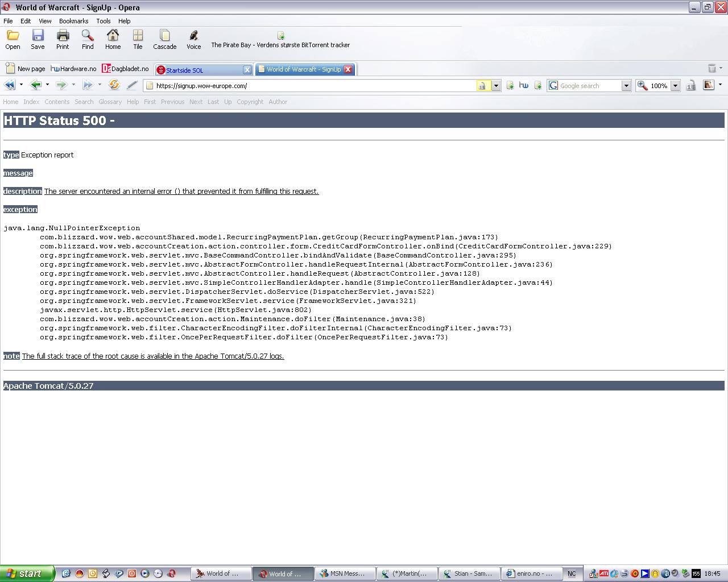Expand the Forward button history dropdown

pos(73,85)
